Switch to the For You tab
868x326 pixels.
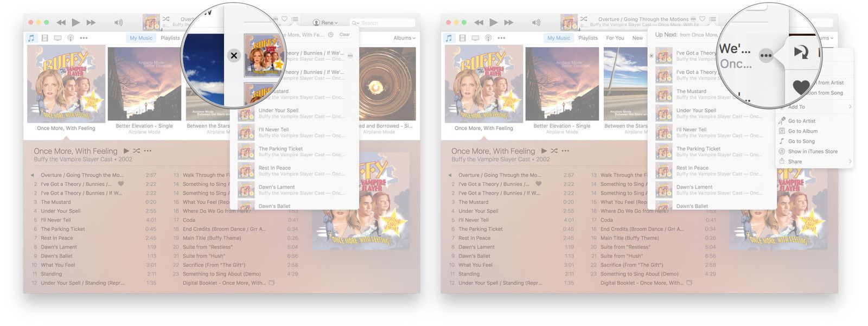click(x=615, y=38)
